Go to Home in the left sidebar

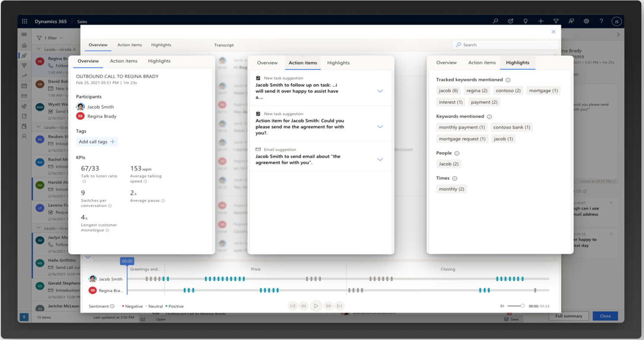pyautogui.click(x=24, y=45)
